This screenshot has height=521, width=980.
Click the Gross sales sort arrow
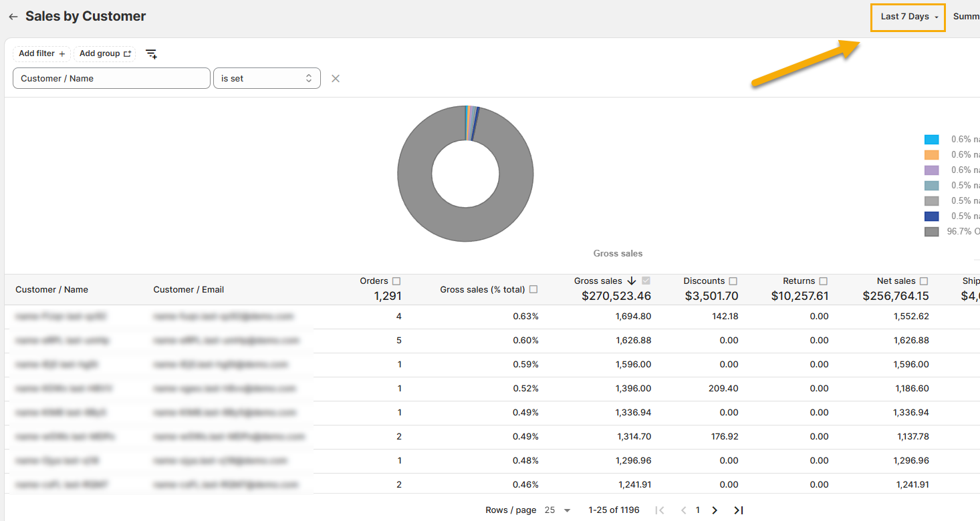tap(632, 281)
